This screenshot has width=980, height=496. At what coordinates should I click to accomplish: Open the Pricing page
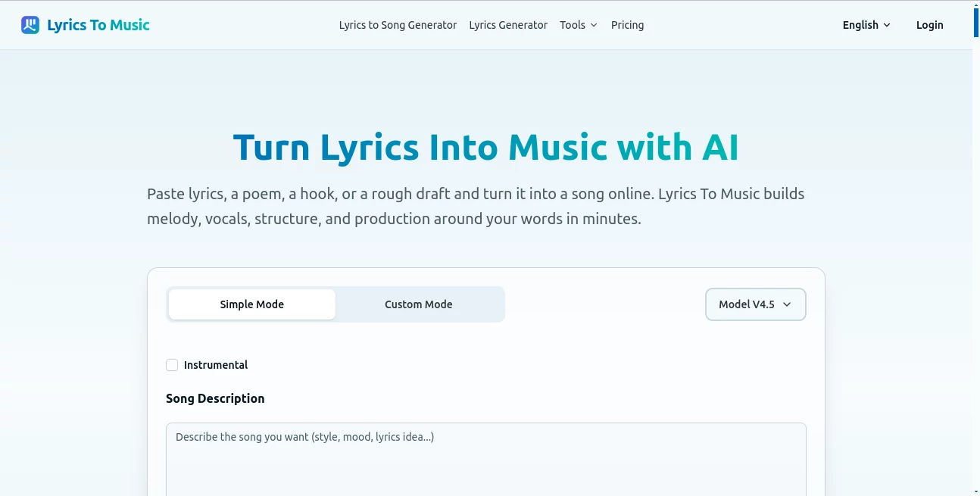tap(627, 25)
